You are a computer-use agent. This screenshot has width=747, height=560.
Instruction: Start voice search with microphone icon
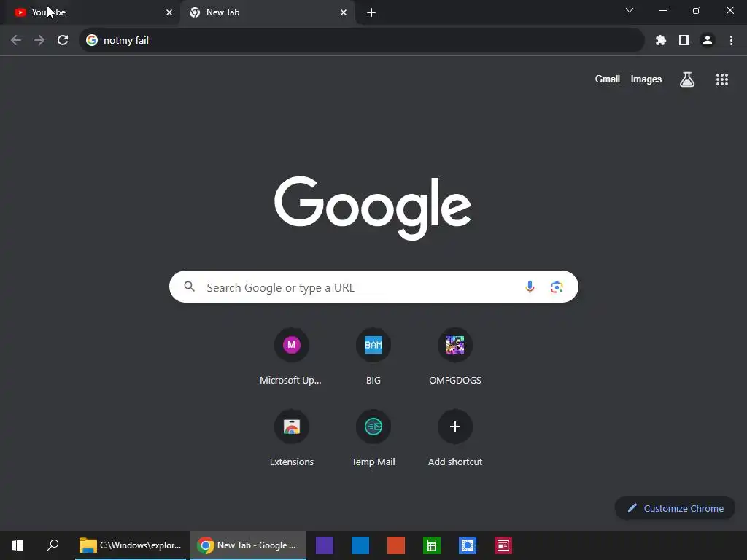click(530, 287)
